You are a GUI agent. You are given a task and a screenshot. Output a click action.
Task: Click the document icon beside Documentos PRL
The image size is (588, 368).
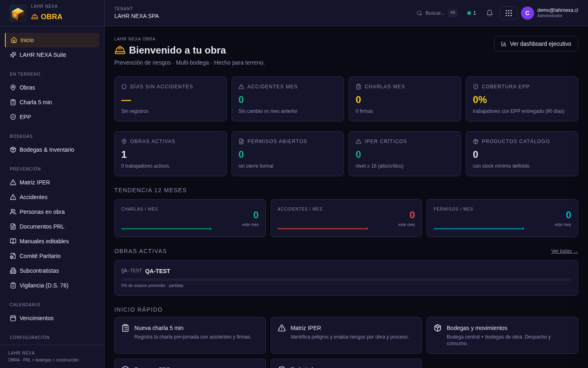tap(13, 227)
